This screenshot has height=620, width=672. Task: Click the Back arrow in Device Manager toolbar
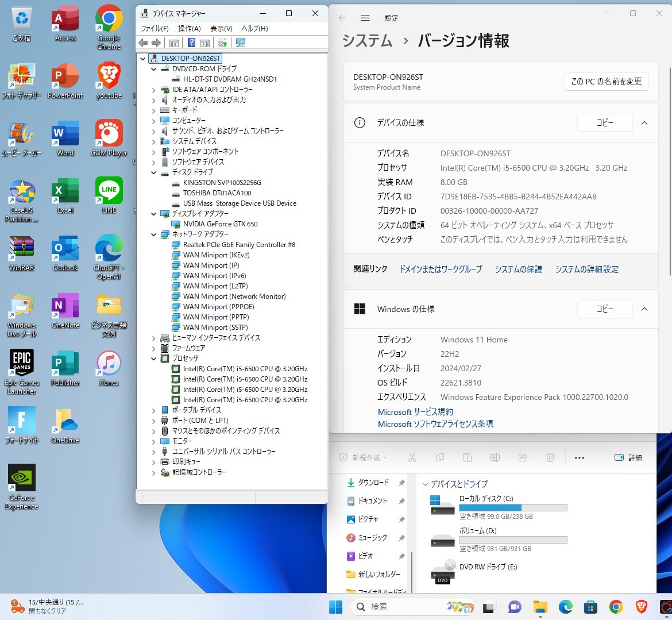pos(143,43)
